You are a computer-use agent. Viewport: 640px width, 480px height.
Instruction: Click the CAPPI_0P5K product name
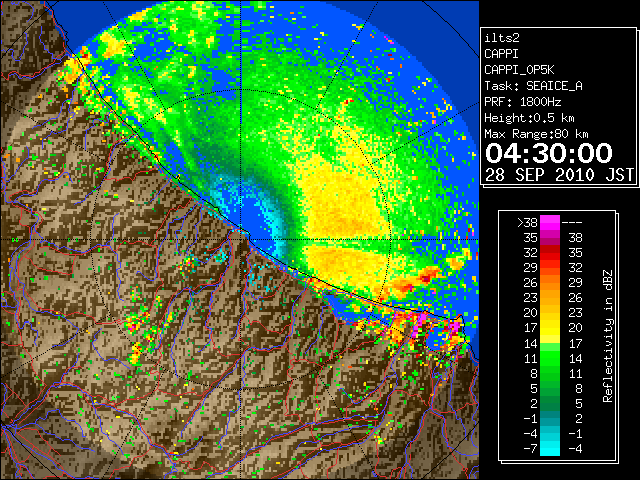click(x=519, y=70)
